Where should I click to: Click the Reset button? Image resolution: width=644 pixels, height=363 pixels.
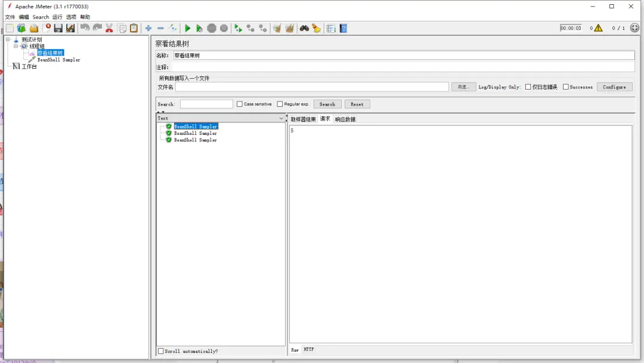[x=357, y=104]
